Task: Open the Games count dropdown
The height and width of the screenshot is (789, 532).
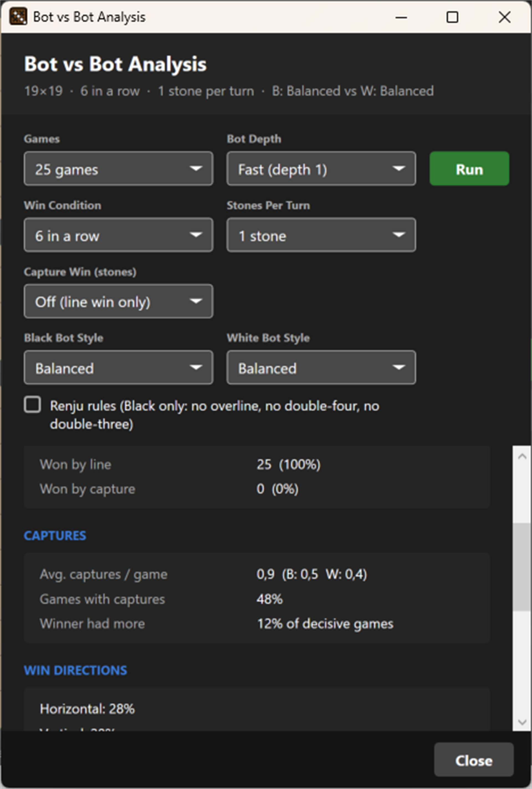Action: coord(118,169)
